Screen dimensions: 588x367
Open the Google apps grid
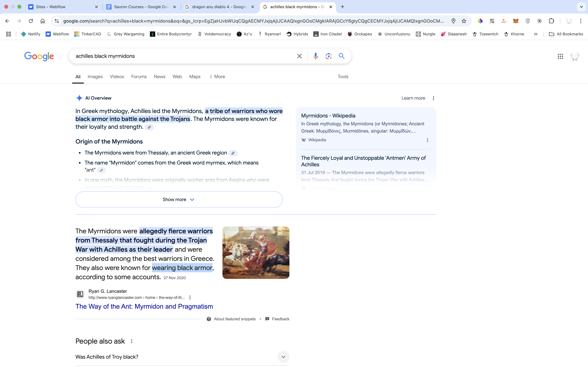pos(560,56)
